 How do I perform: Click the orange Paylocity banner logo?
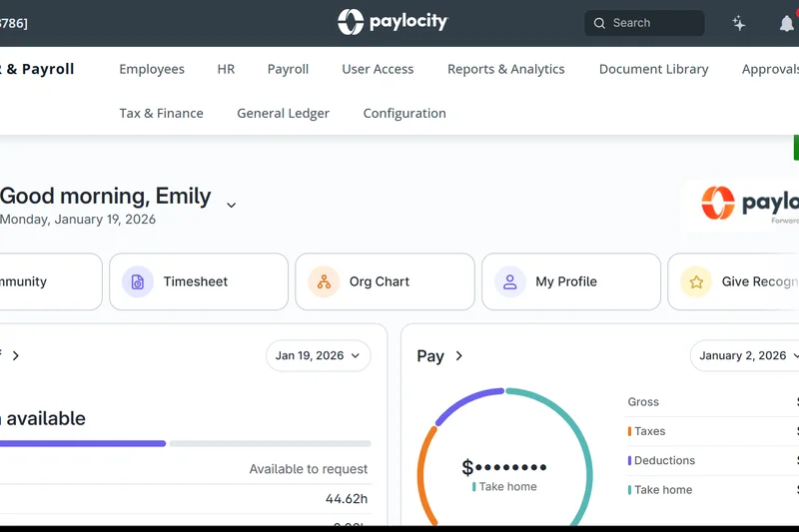pos(750,204)
